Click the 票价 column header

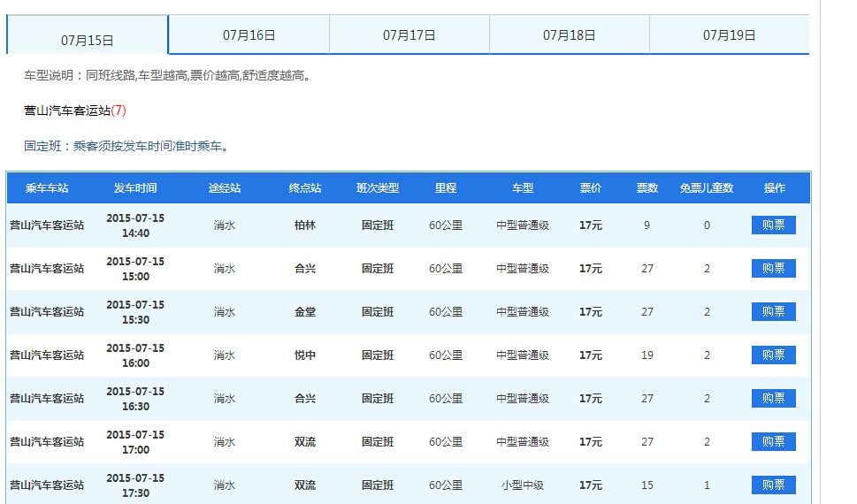click(591, 188)
